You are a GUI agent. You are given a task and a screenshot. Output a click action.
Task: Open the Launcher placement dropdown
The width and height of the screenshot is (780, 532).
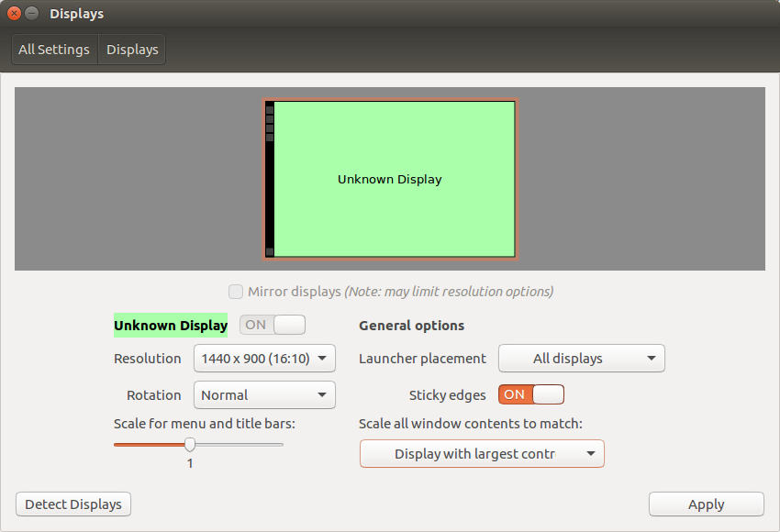click(581, 358)
